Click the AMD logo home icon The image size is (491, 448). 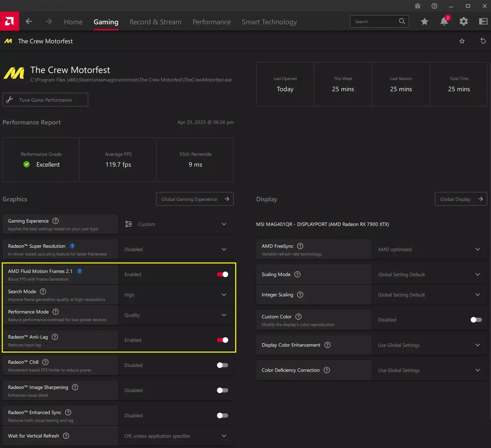click(9, 21)
